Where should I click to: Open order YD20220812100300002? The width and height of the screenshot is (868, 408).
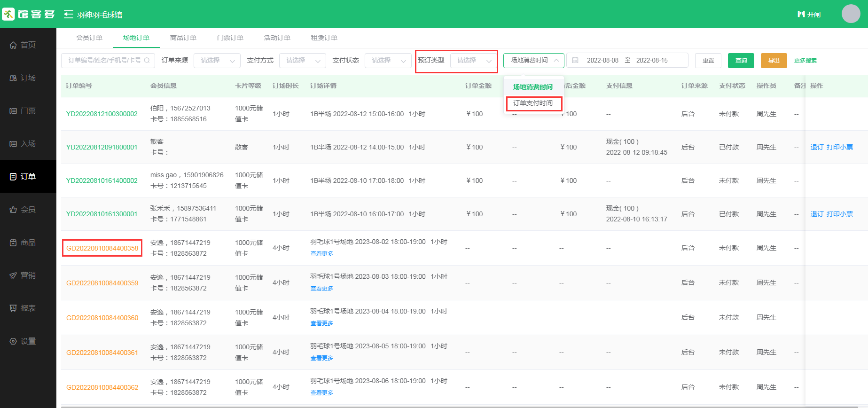(102, 114)
